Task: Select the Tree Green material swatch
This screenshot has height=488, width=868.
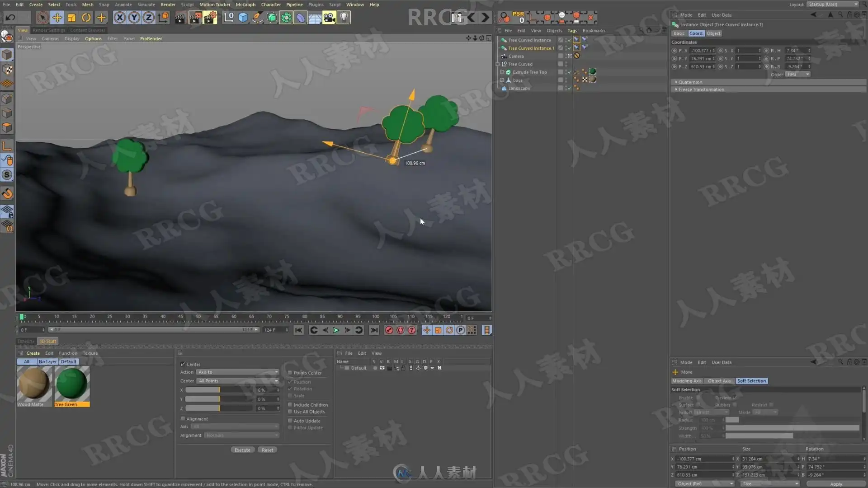Action: pos(72,384)
